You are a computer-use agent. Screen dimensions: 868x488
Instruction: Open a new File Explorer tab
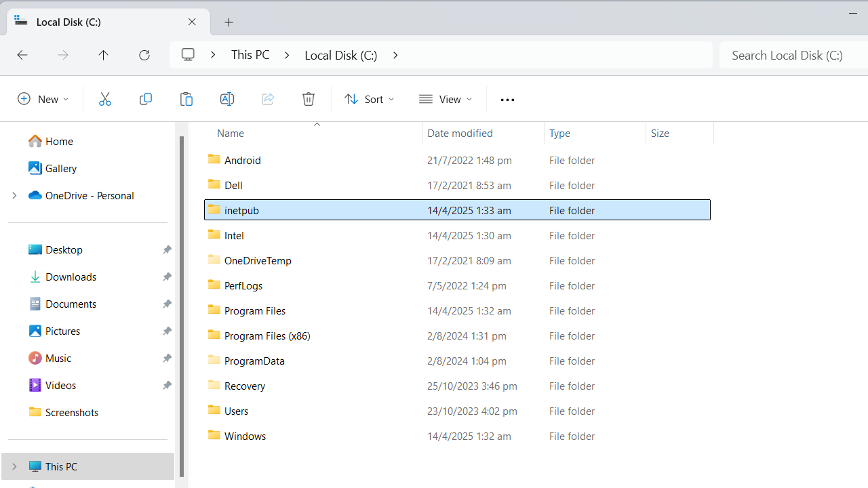click(x=229, y=22)
